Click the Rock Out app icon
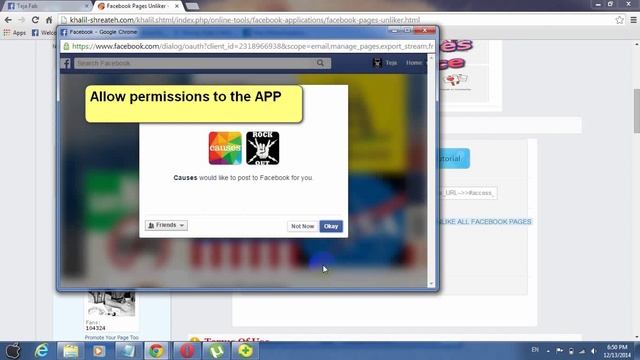This screenshot has height=360, width=640. pos(263,148)
